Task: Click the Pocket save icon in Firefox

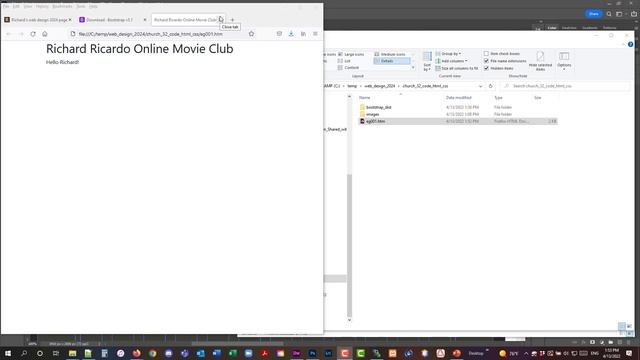Action: point(279,34)
